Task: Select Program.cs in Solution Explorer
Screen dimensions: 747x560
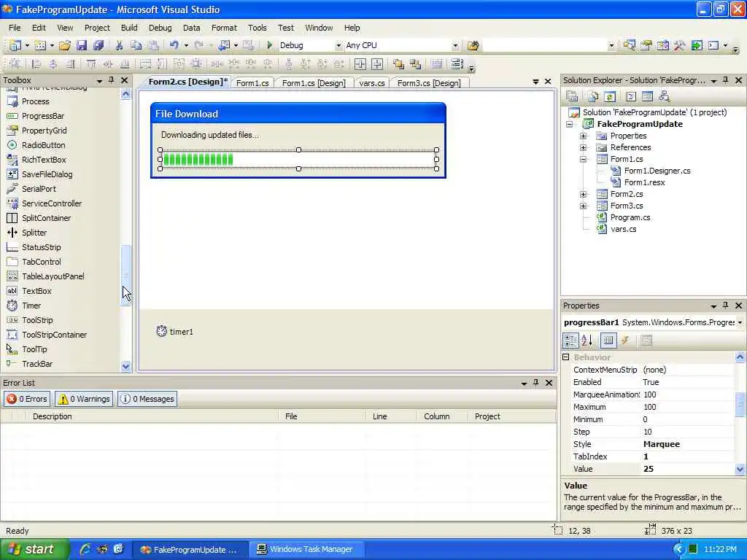Action: [630, 217]
